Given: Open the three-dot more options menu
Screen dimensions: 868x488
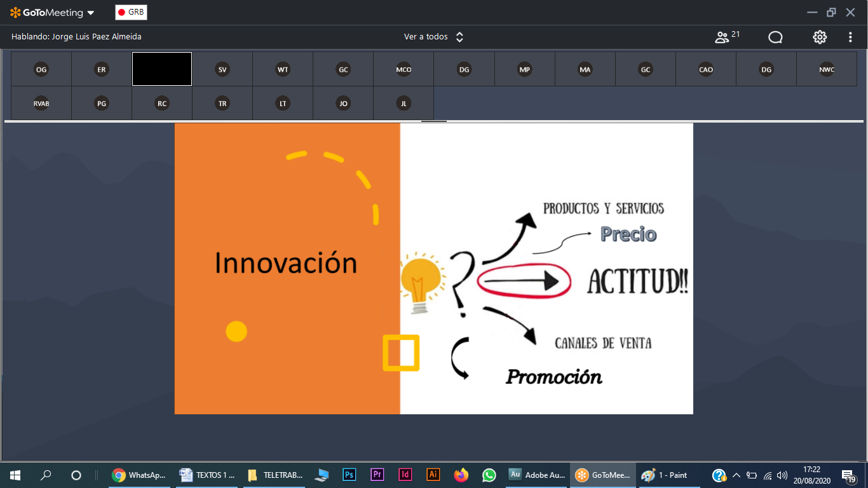Looking at the screenshot, I should (x=850, y=37).
